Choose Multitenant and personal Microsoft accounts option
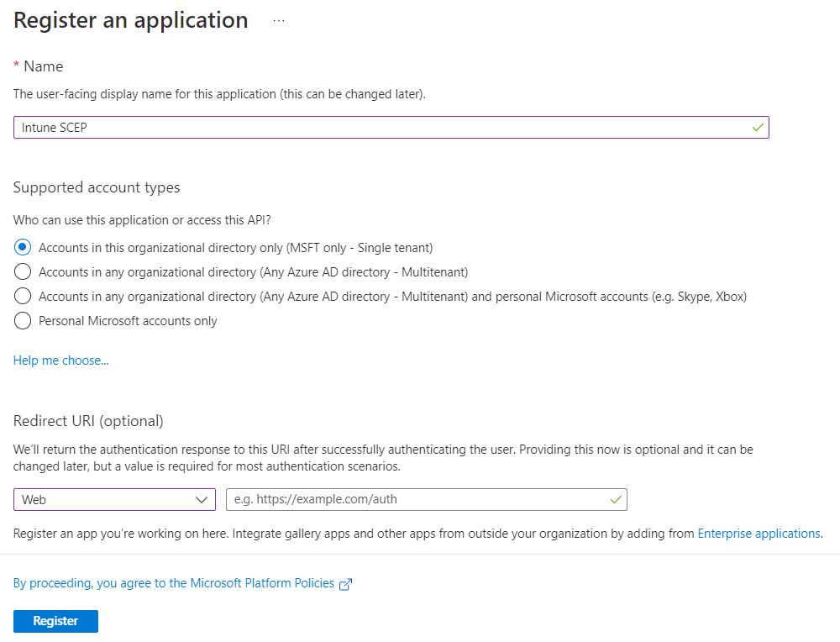 coord(24,296)
